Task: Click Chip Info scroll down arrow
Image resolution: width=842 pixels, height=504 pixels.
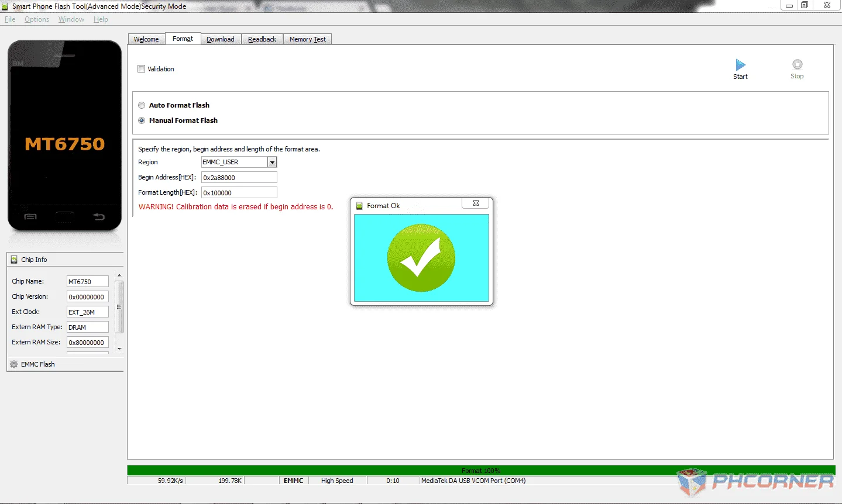Action: tap(119, 349)
